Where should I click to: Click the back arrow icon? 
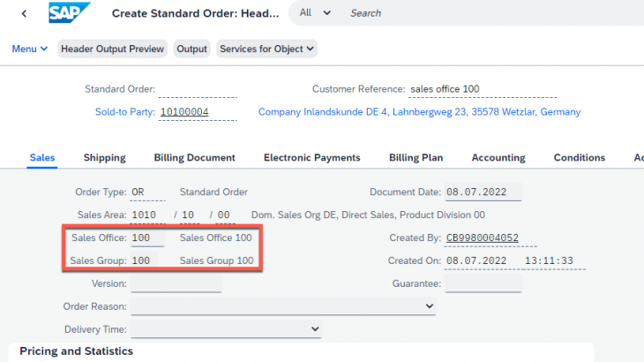point(24,13)
